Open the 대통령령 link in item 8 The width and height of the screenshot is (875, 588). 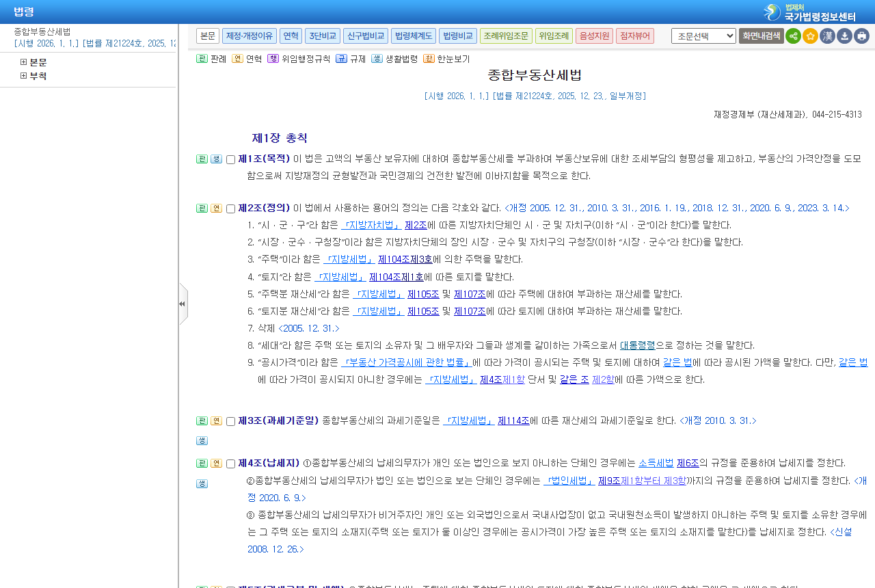point(638,345)
